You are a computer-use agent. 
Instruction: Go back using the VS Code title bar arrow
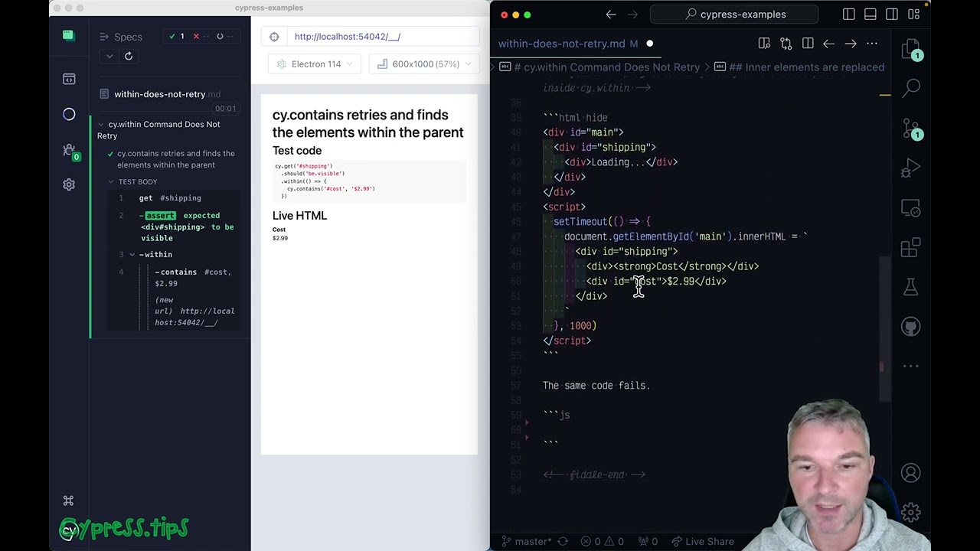click(x=611, y=15)
